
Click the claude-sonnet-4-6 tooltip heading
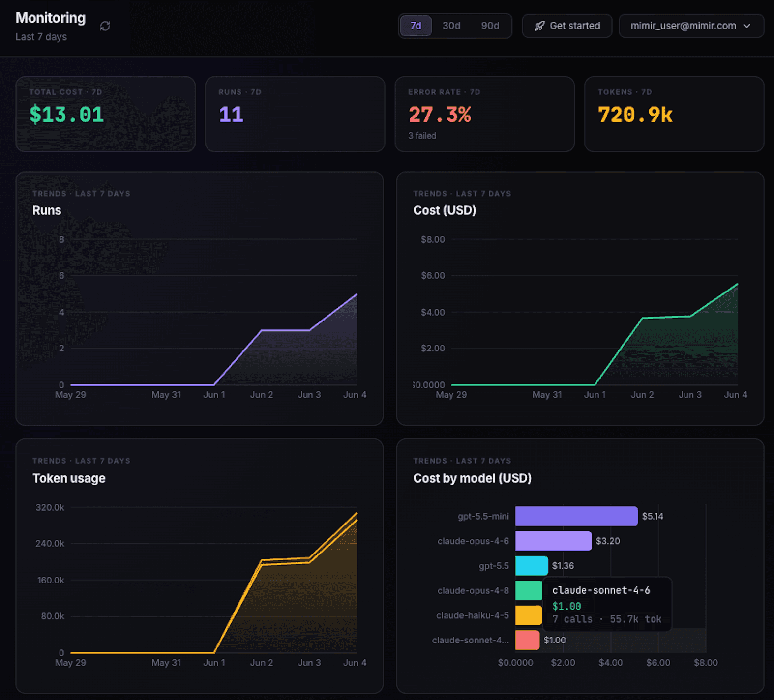coord(601,590)
